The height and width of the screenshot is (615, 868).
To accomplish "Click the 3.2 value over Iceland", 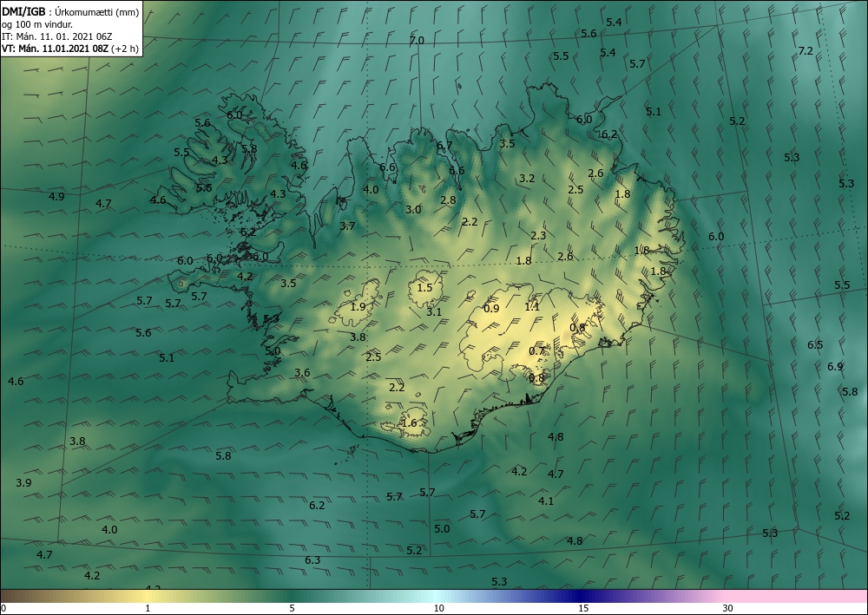I will click(x=527, y=178).
